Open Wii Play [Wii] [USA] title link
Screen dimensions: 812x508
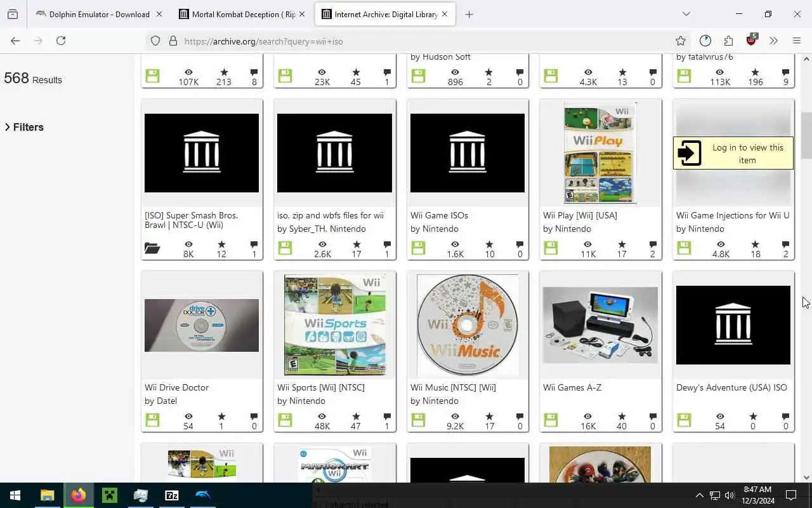pos(580,215)
